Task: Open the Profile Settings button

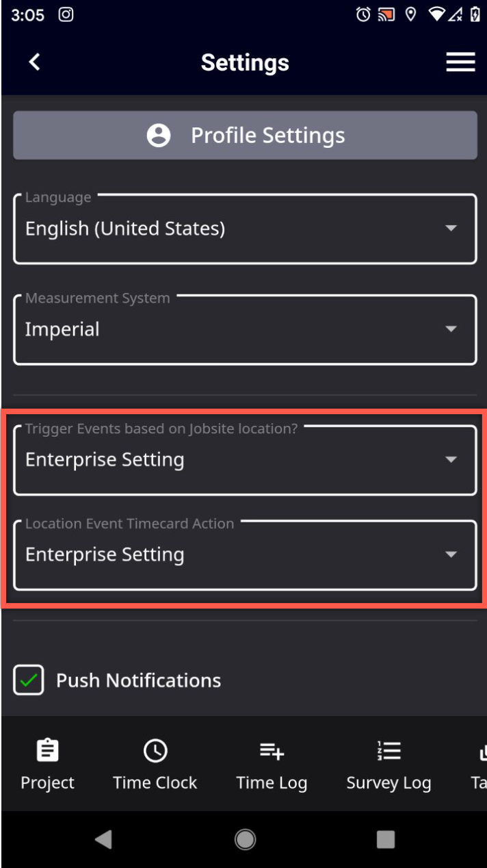Action: [245, 136]
